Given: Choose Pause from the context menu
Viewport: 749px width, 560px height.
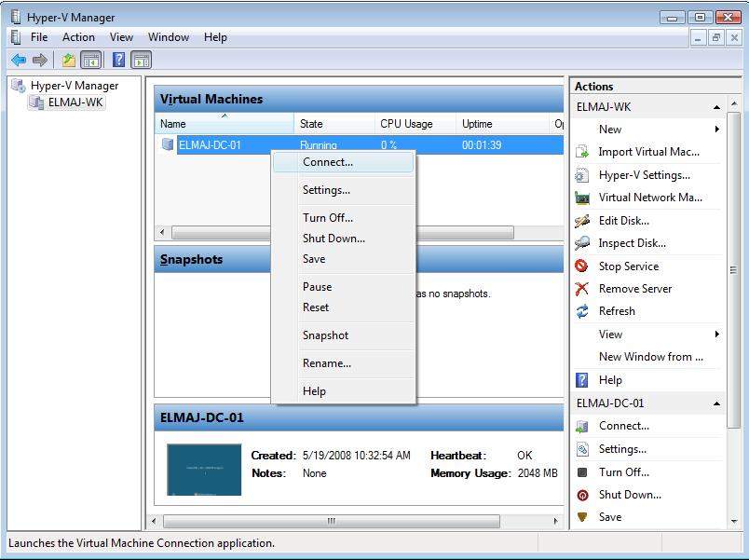Looking at the screenshot, I should [x=344, y=287].
